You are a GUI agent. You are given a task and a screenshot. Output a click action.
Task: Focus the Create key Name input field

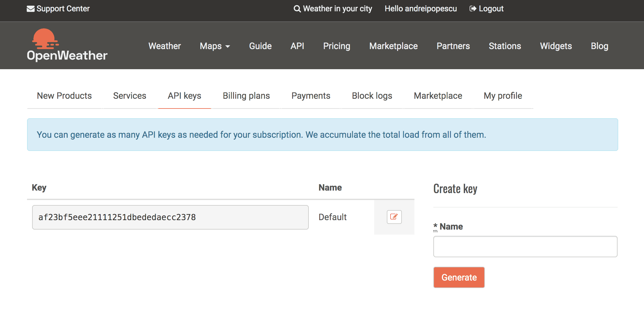pos(525,247)
